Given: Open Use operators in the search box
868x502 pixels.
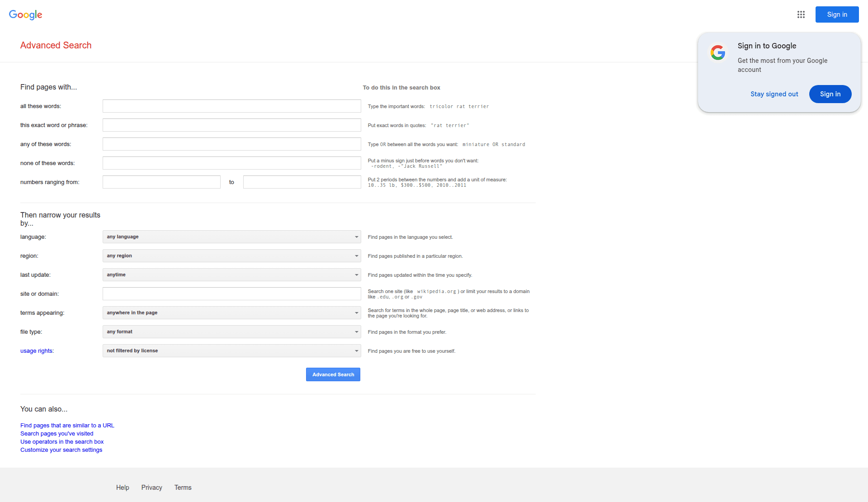Looking at the screenshot, I should pyautogui.click(x=62, y=442).
